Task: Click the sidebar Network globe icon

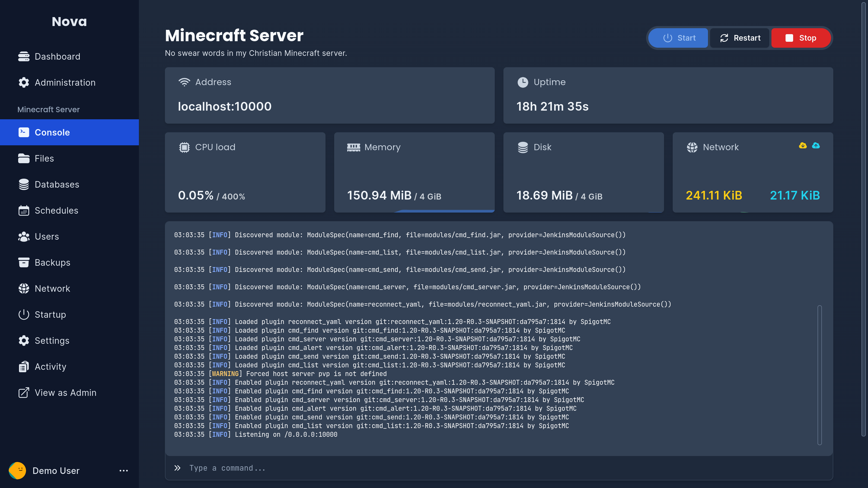Action: click(x=24, y=289)
